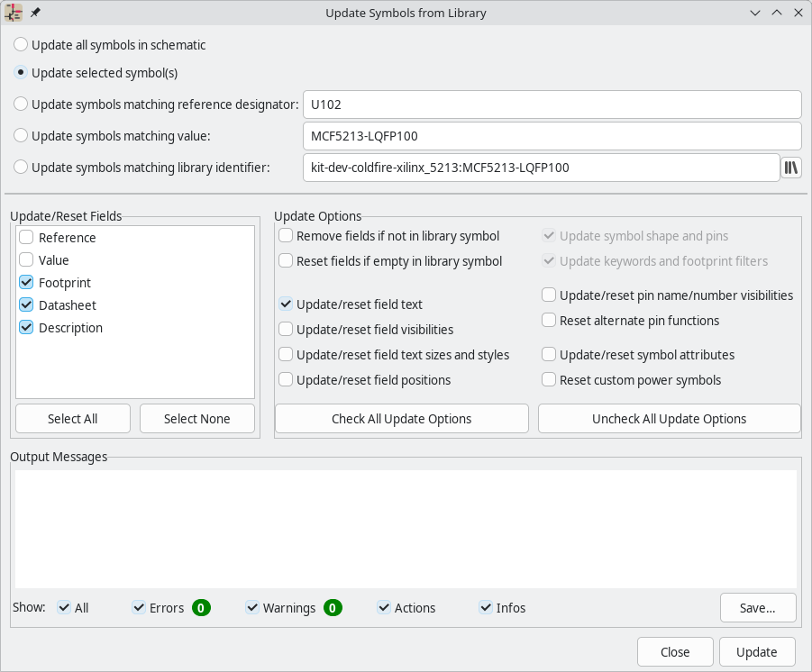812x672 pixels.
Task: Toggle Update/reset field positions checkbox
Action: coord(286,380)
